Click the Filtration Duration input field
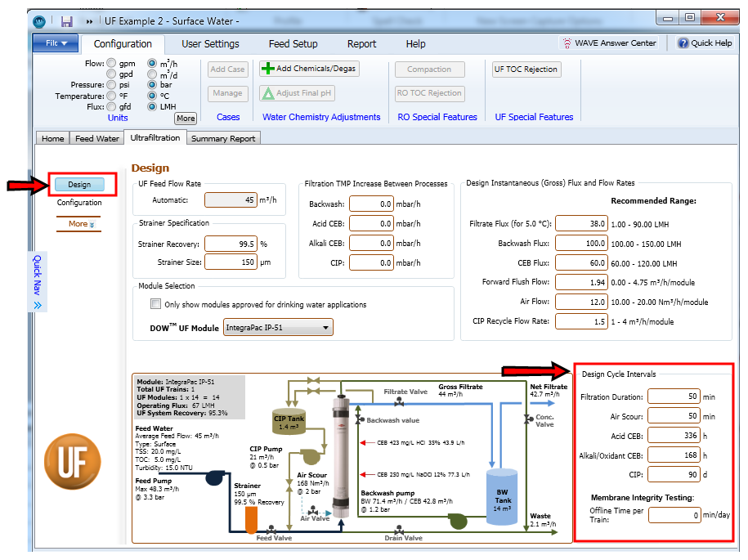 pos(674,396)
